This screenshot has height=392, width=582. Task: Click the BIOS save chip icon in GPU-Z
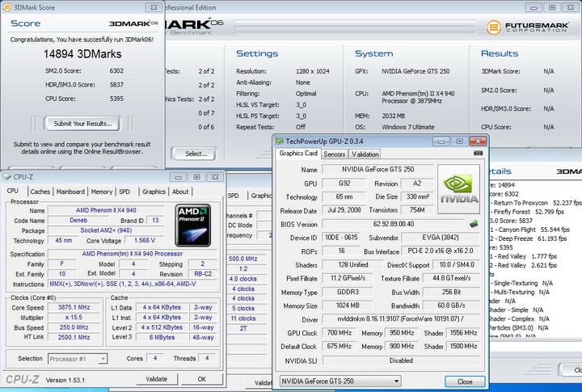pos(474,224)
